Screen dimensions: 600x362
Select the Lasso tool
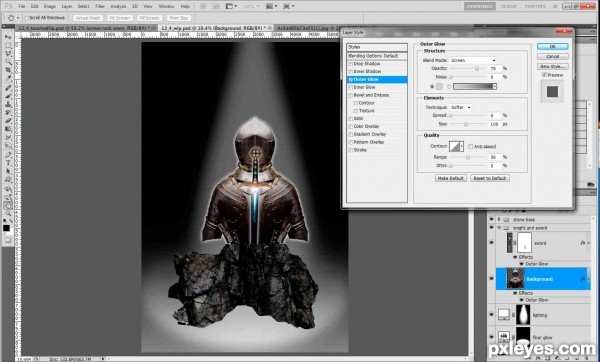click(8, 54)
